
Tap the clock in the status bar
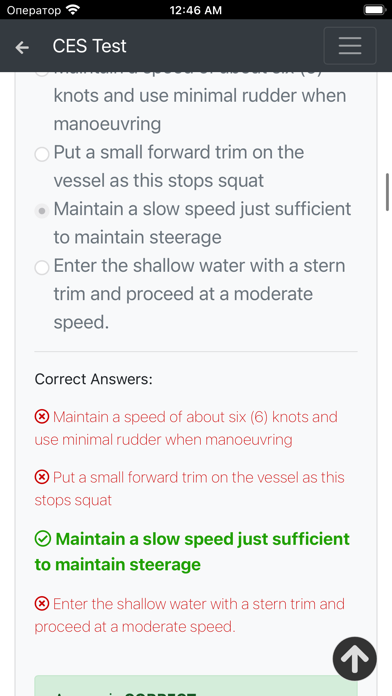coord(196,10)
